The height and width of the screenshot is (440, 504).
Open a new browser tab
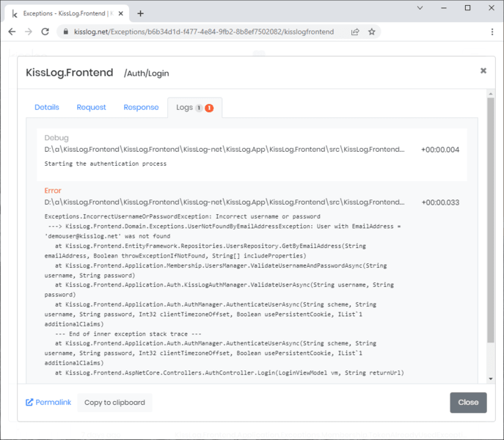pos(140,13)
